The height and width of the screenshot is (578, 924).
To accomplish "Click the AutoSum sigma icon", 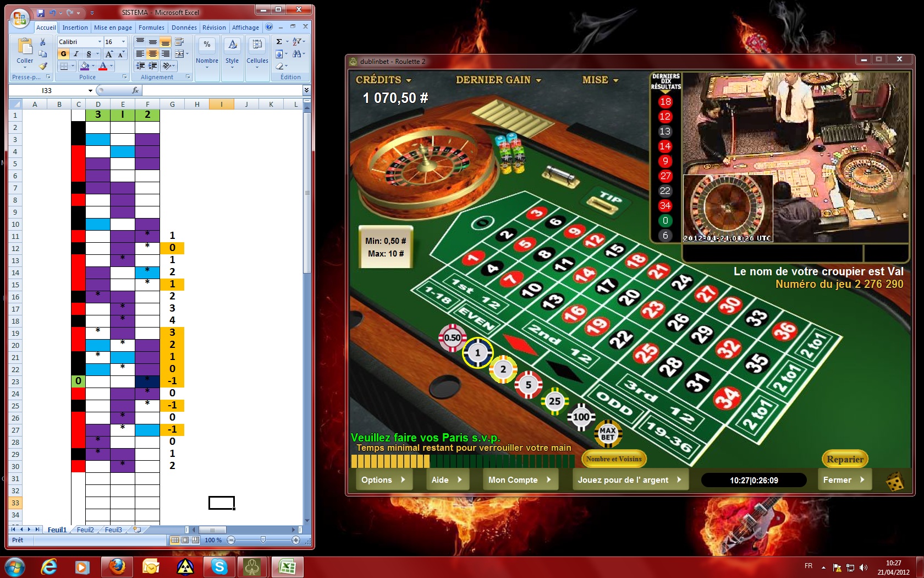I will (x=279, y=42).
